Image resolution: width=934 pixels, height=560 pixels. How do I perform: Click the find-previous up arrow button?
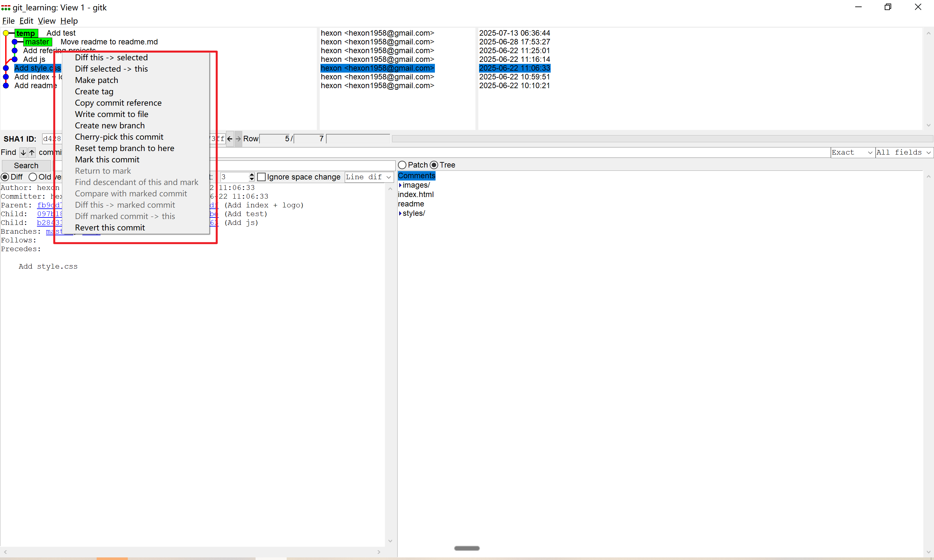[x=32, y=152]
